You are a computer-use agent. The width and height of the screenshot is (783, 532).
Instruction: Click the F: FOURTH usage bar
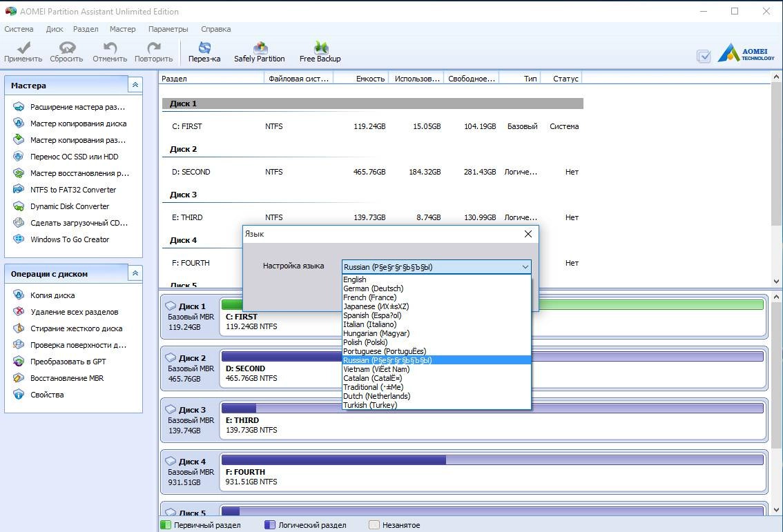(x=492, y=460)
